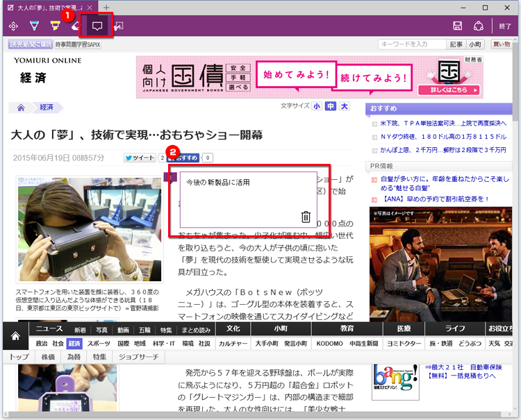Set text size to small (小)

pos(316,106)
